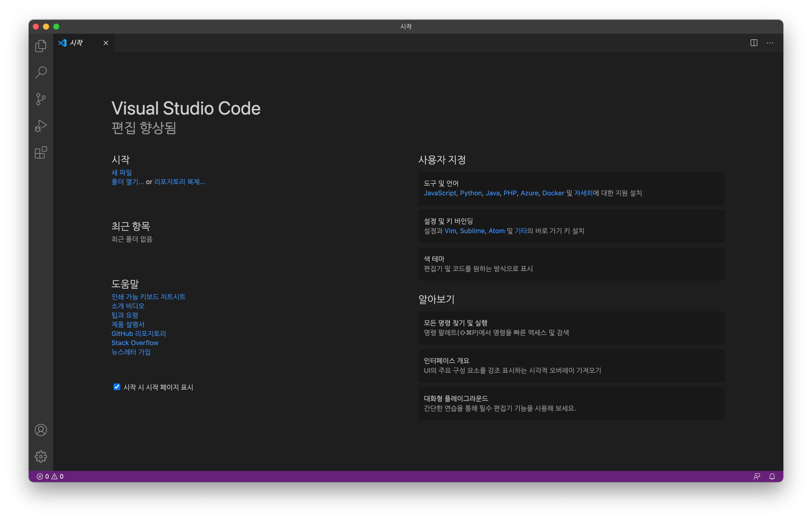Open the 'Stack Overflow' help link
The image size is (812, 520).
click(x=135, y=342)
